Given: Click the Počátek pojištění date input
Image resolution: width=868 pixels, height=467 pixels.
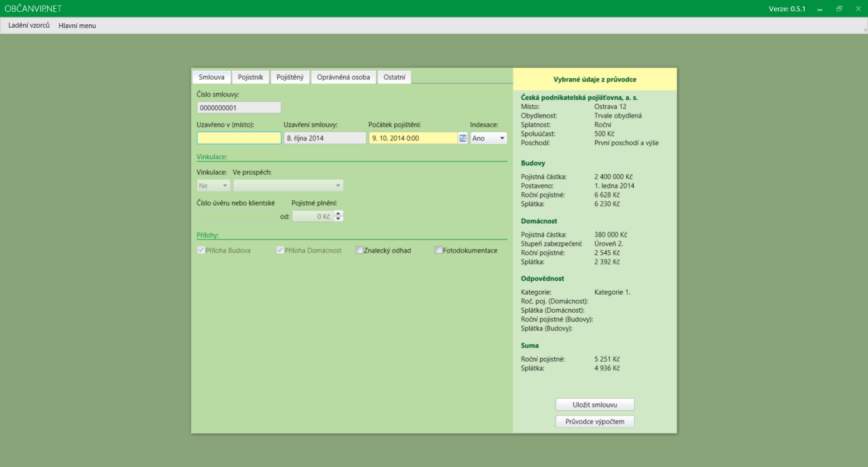Looking at the screenshot, I should (413, 138).
